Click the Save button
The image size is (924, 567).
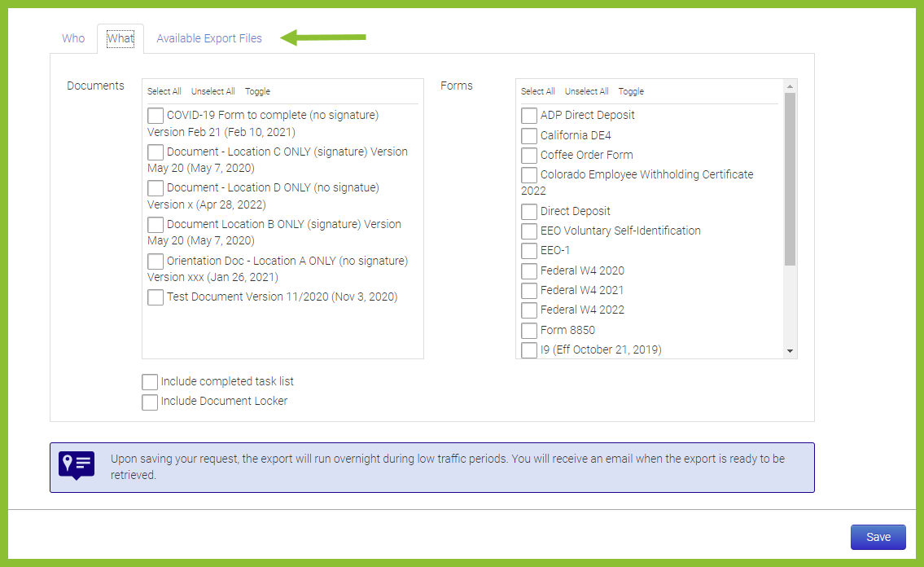[878, 537]
